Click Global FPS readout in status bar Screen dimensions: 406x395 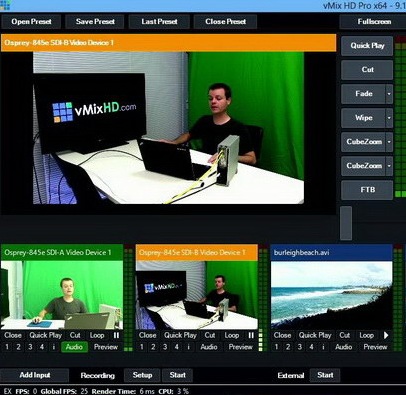(x=65, y=391)
